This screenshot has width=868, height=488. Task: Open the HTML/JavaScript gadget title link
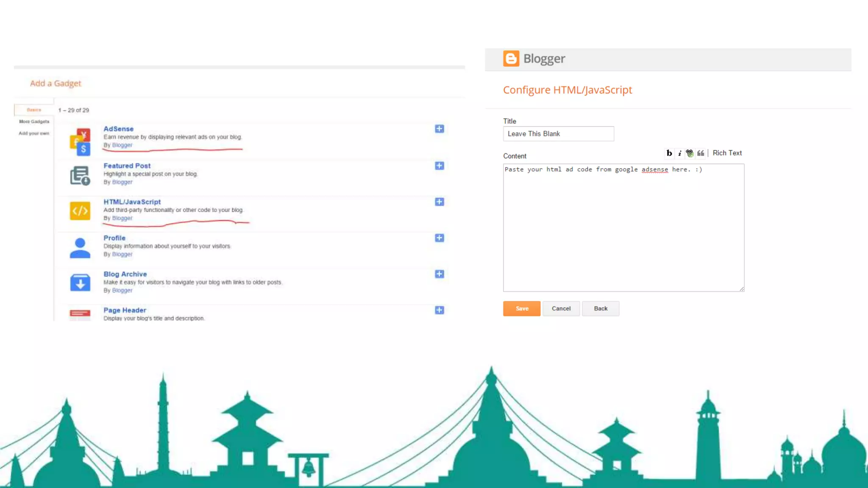132,202
